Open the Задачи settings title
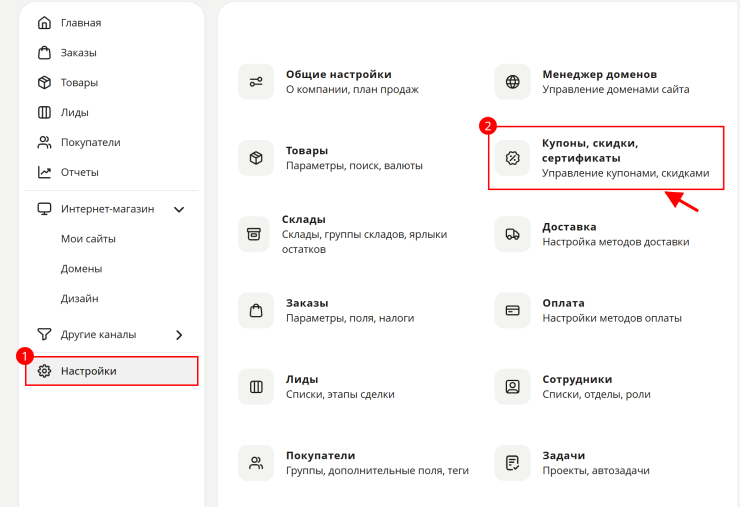The width and height of the screenshot is (740, 507). [x=563, y=456]
